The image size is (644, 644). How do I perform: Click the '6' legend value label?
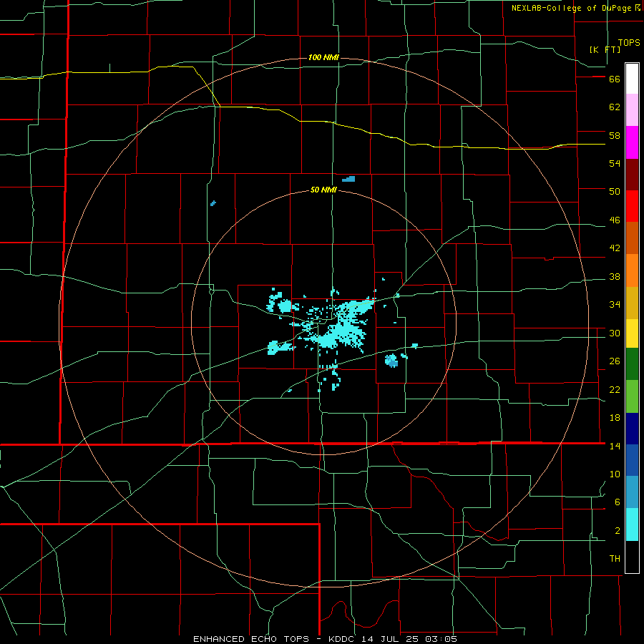tap(617, 502)
